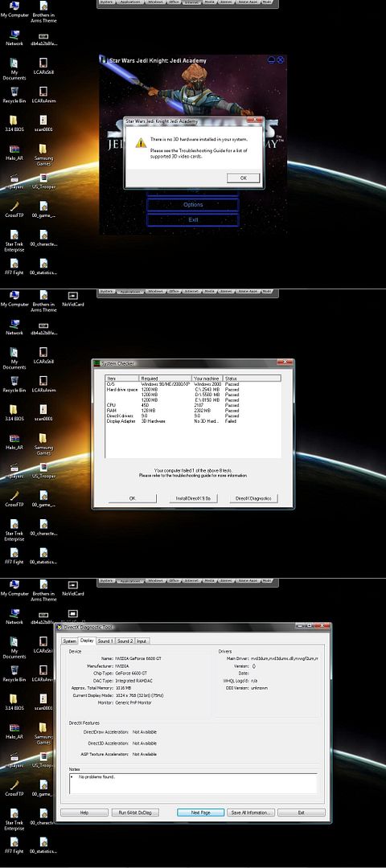Open My Computer icon beside the Jedi Academy launcher

pos(14,10)
